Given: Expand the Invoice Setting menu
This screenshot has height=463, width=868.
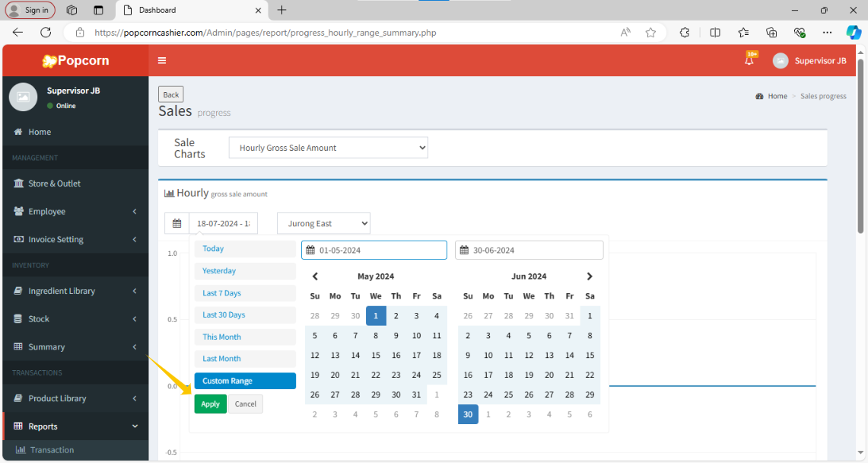Looking at the screenshot, I should [75, 239].
